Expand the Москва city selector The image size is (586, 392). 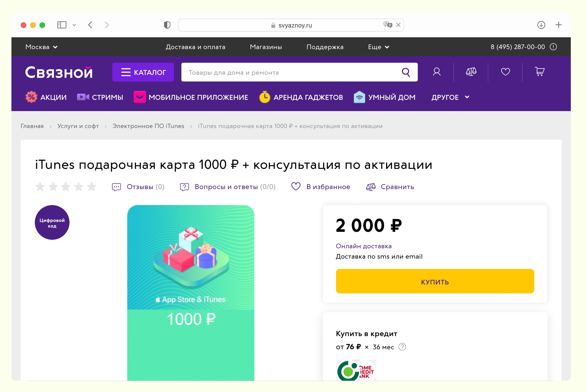click(42, 47)
